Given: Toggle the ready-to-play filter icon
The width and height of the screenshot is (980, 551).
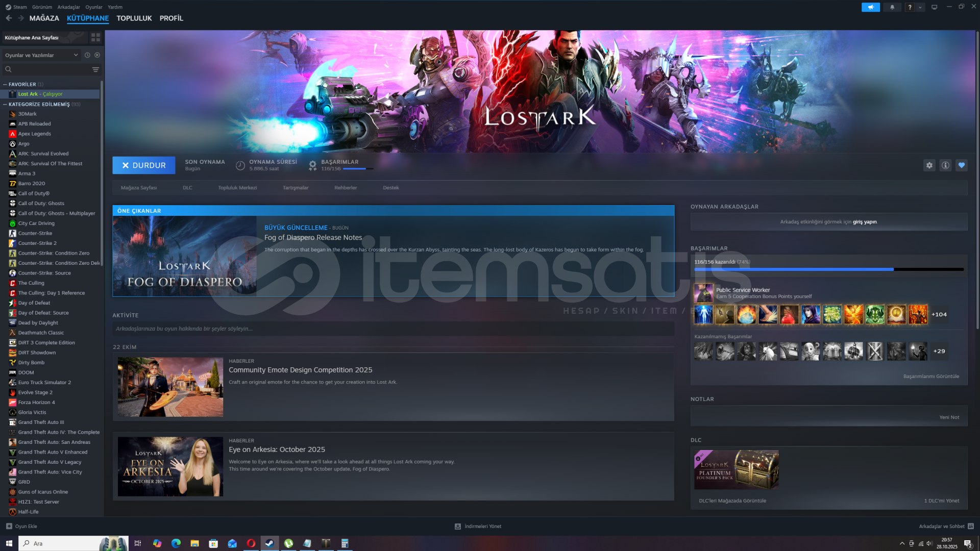Looking at the screenshot, I should coord(97,55).
